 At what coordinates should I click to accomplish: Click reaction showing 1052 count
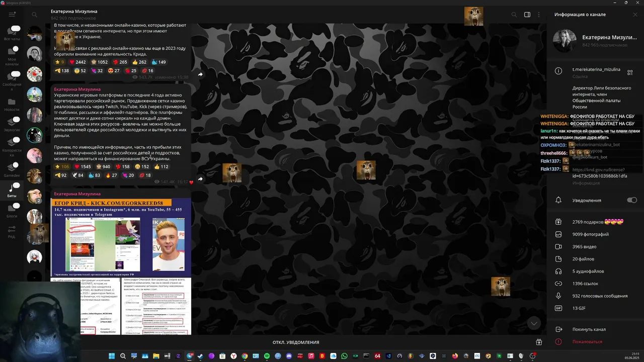click(x=99, y=62)
